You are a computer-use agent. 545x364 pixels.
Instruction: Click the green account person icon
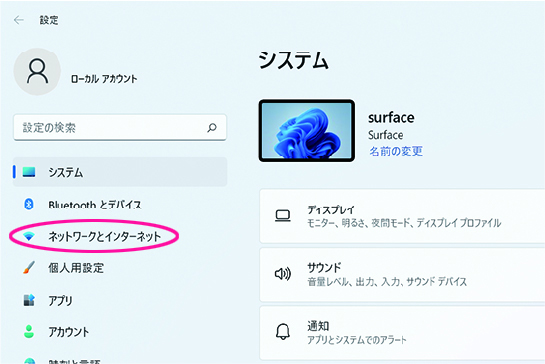click(29, 331)
